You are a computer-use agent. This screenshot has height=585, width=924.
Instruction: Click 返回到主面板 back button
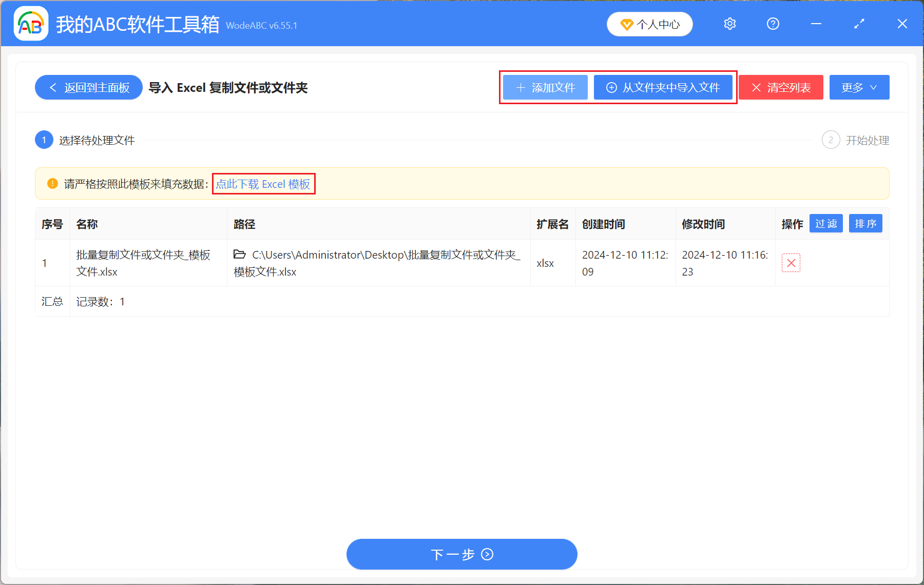[x=88, y=87]
